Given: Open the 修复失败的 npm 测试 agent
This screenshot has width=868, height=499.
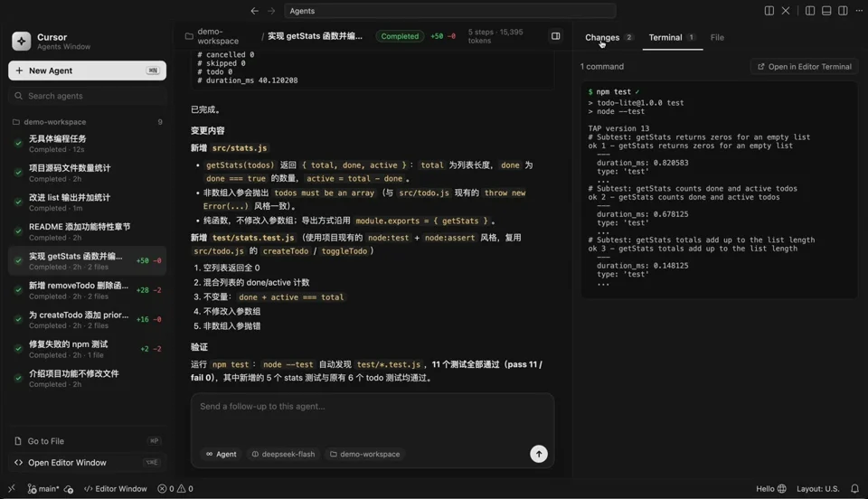Looking at the screenshot, I should click(x=87, y=349).
